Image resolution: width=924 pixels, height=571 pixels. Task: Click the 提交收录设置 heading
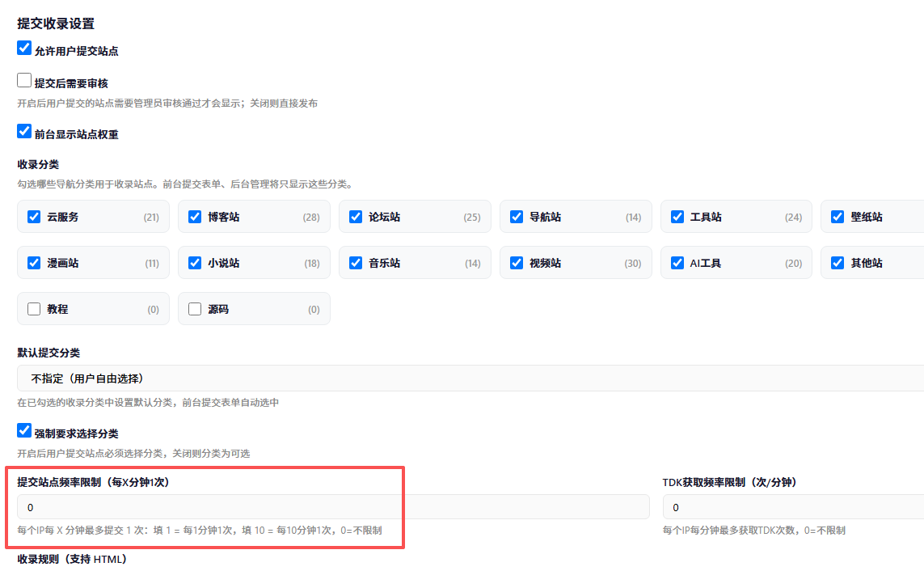click(x=56, y=23)
